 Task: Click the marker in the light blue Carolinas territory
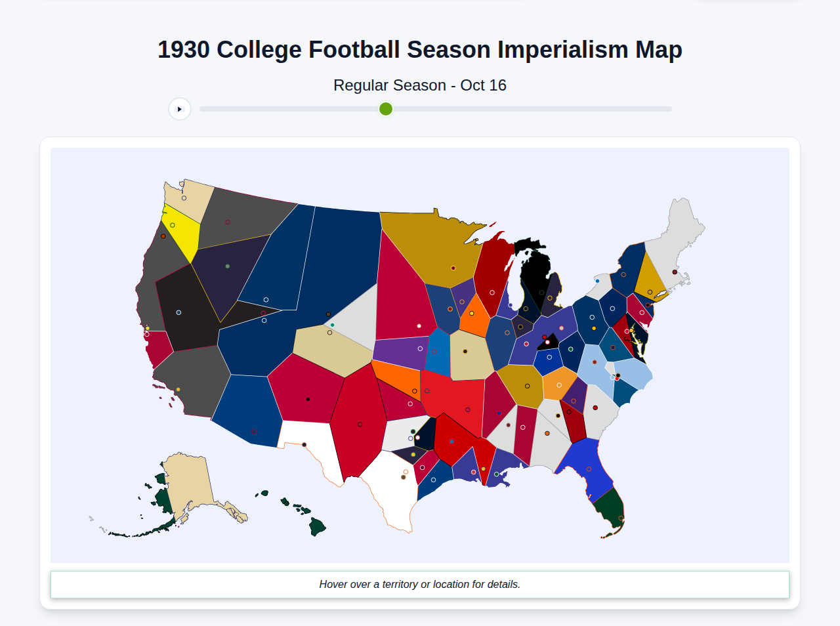pos(595,362)
